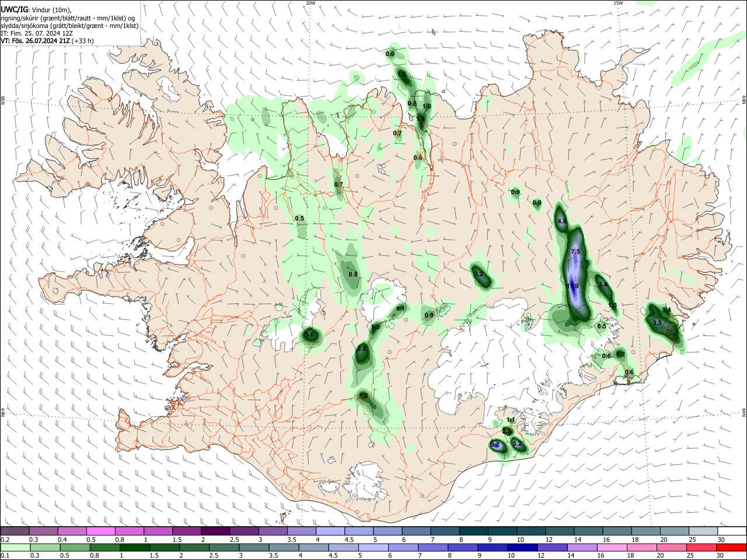Click the 3.0 precipitation value label
Screen dimensions: 747x560
(310, 335)
